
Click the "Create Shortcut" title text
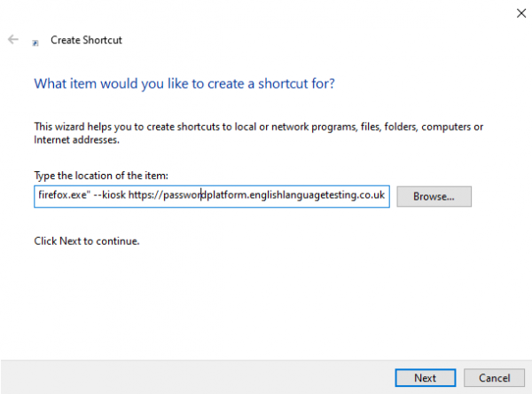pyautogui.click(x=86, y=40)
